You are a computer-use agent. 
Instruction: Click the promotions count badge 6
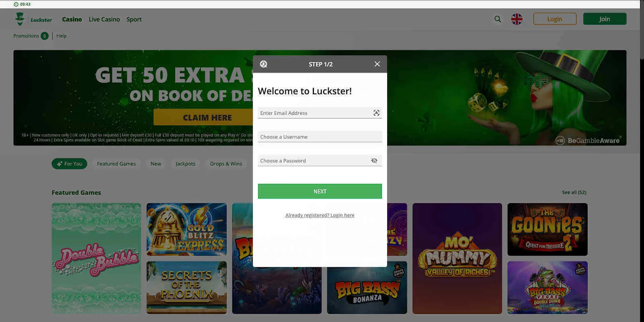pos(45,36)
